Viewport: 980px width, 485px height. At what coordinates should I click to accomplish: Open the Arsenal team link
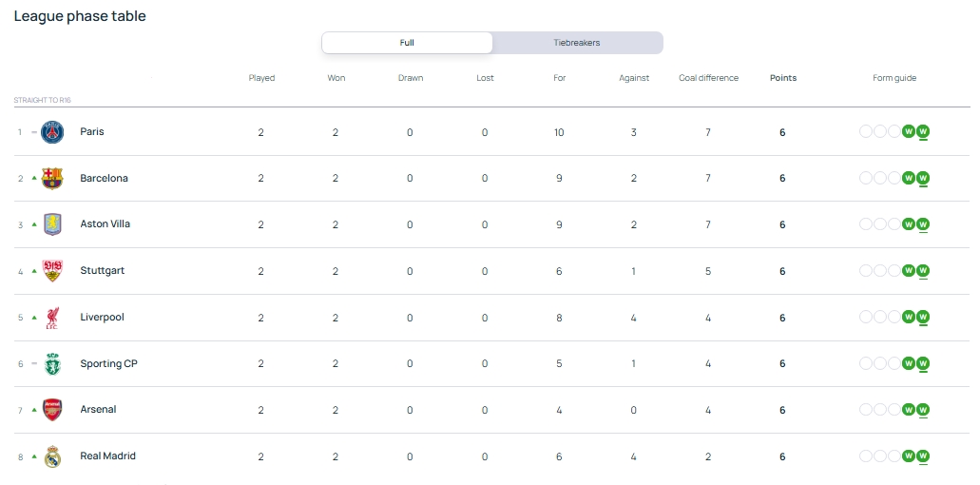[98, 409]
